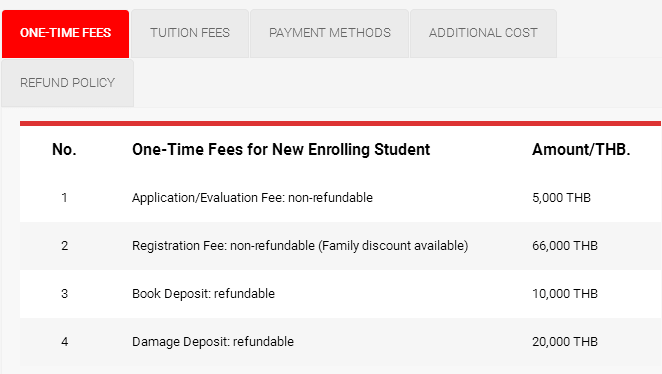
Task: Switch to the Tuition Fees tab
Action: (190, 34)
